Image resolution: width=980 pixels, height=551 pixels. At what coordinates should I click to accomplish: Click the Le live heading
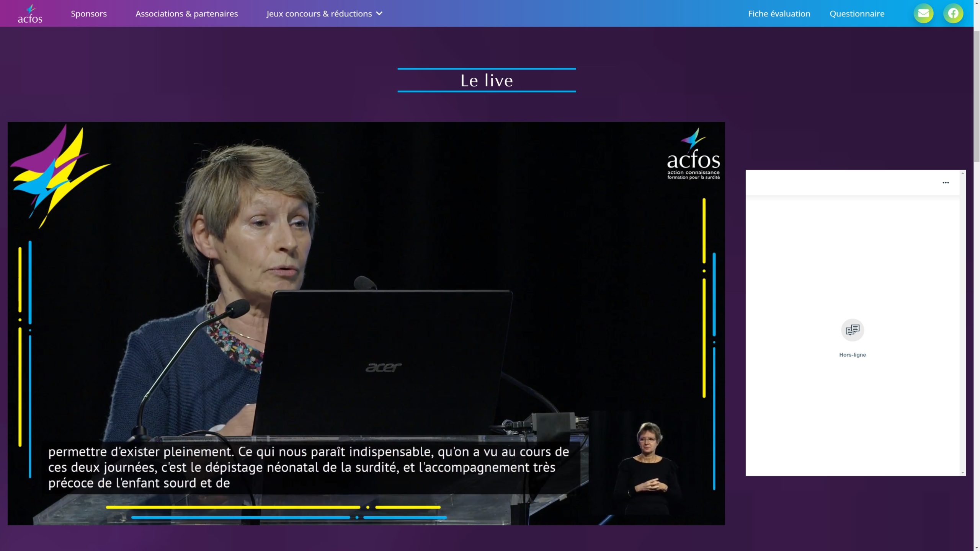pos(487,80)
